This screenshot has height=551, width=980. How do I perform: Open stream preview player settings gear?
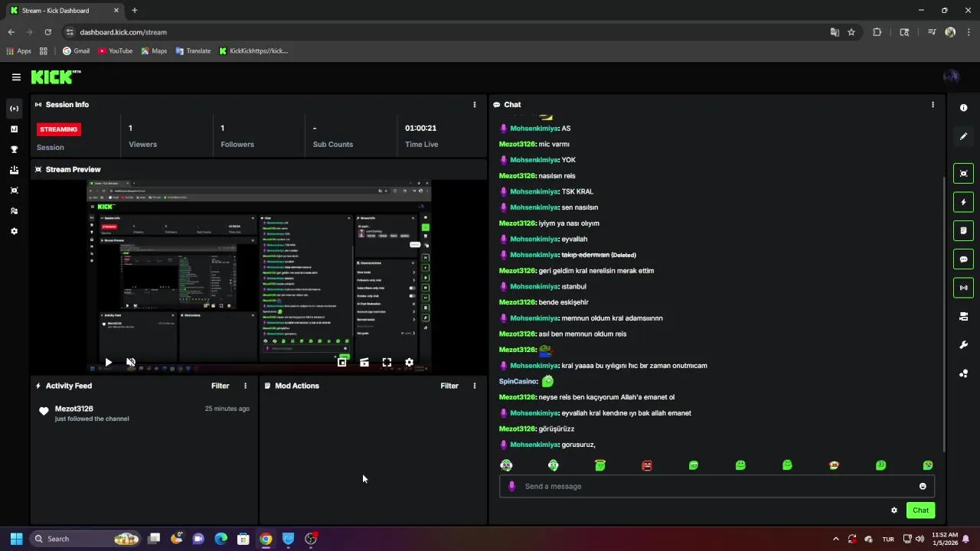pos(409,362)
